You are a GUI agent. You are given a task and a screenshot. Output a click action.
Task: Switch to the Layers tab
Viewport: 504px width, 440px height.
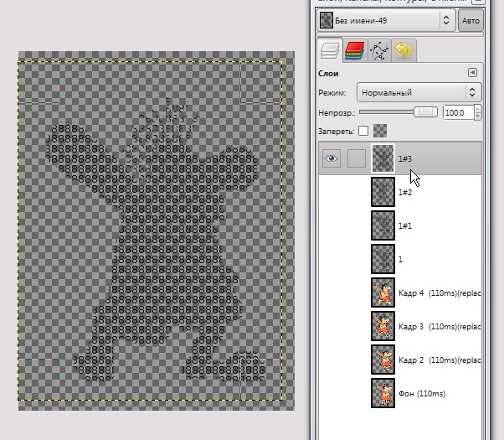[x=330, y=50]
